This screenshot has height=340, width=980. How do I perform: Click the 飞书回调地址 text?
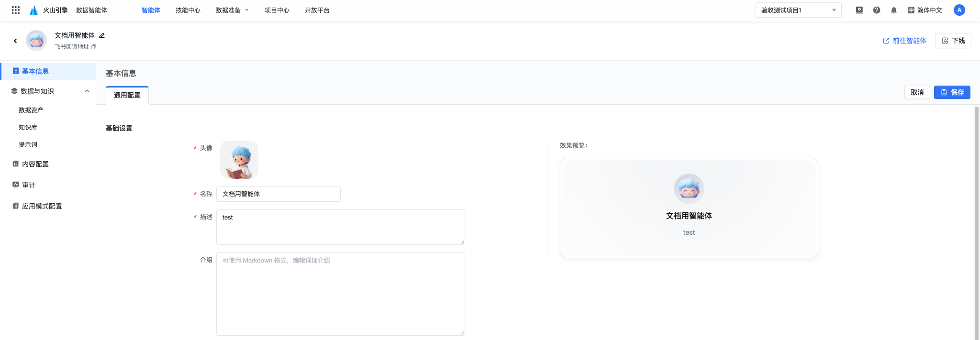click(x=72, y=47)
